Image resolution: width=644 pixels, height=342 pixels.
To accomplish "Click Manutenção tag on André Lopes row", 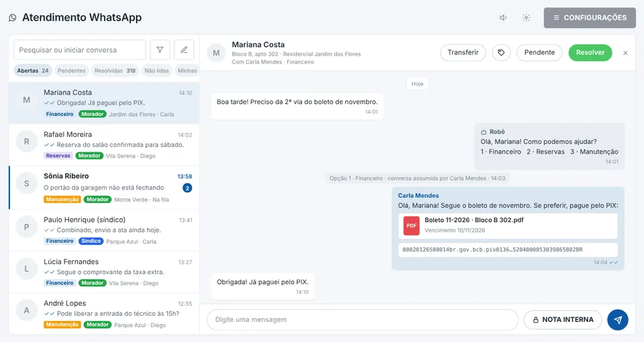I will point(62,325).
